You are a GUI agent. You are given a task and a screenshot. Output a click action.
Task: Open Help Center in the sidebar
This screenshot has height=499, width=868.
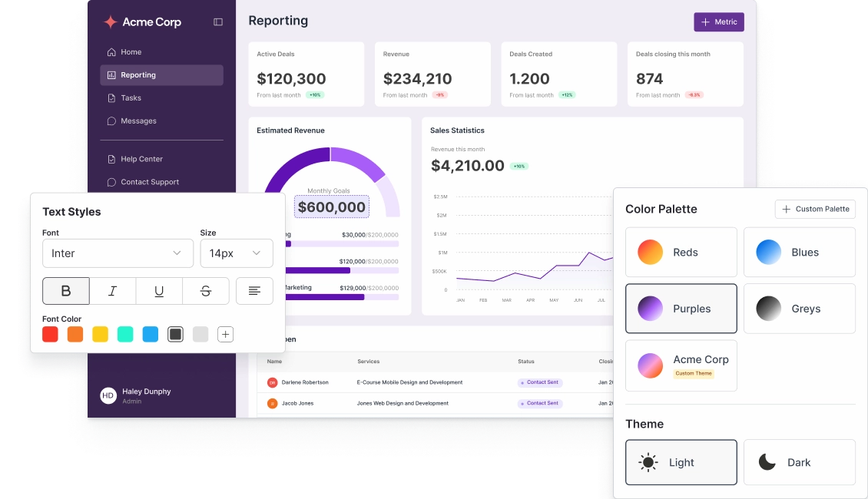(161, 160)
